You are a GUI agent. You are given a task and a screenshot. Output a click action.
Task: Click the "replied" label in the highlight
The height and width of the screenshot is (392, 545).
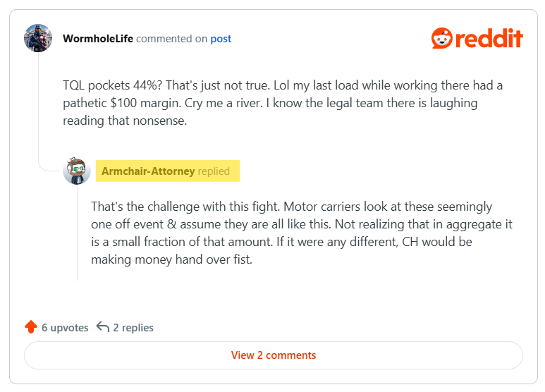click(x=214, y=171)
